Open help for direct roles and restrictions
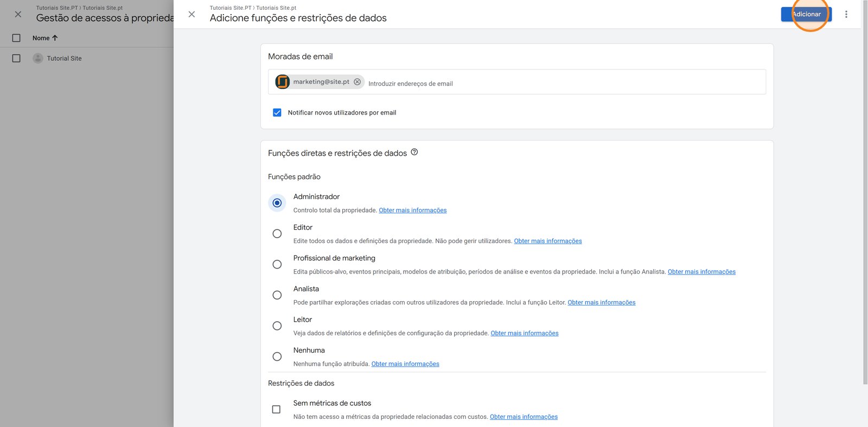The image size is (868, 427). (x=414, y=152)
